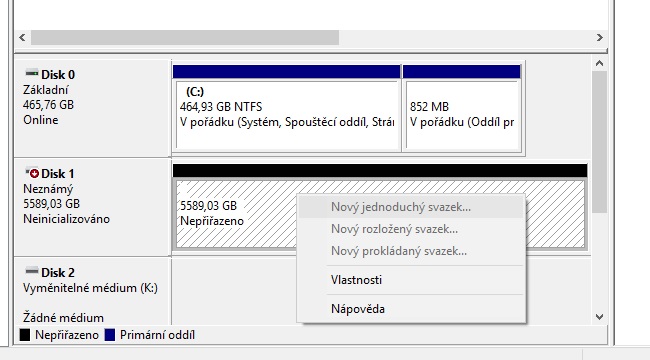This screenshot has width=650, height=360.
Task: Open Nápověda from context menu
Action: pos(411,309)
